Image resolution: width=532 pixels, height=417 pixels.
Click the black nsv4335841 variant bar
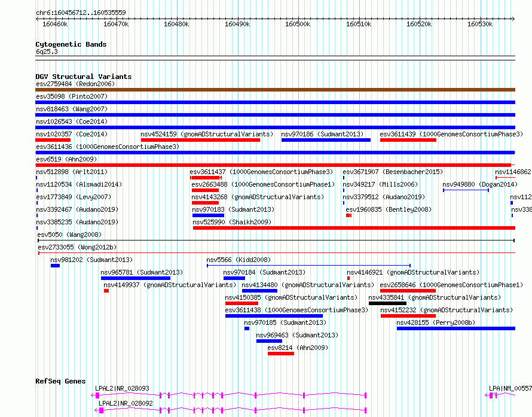[x=387, y=303]
